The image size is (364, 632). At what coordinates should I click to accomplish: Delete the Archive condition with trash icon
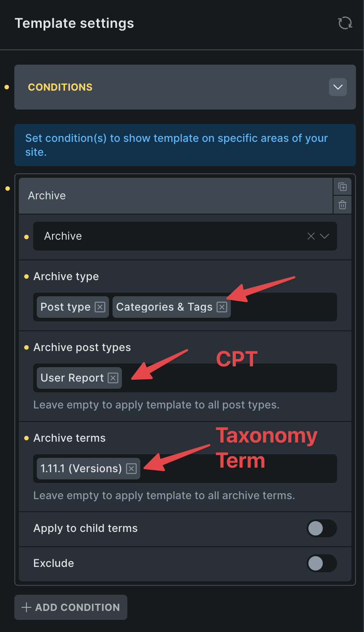[342, 205]
